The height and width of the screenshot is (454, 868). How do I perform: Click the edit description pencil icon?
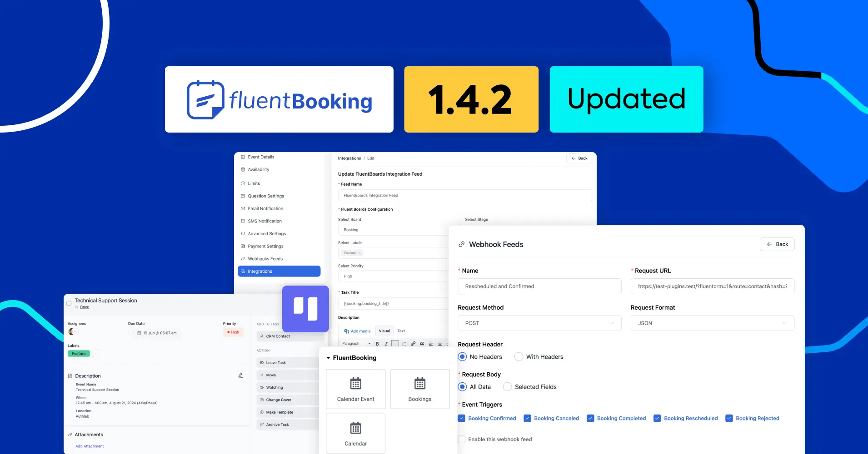[240, 375]
